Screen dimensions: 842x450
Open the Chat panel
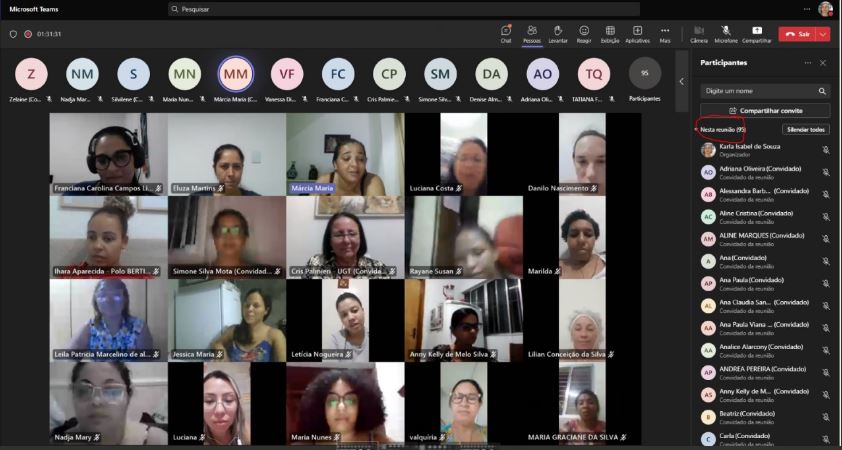click(x=506, y=33)
